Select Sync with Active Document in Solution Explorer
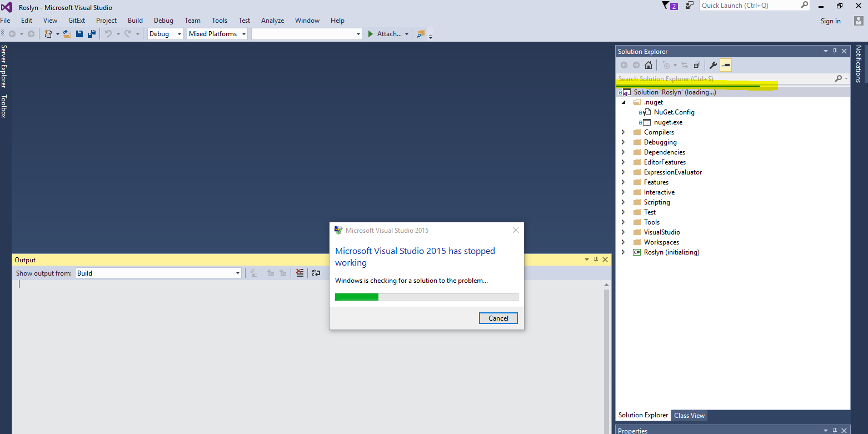The width and height of the screenshot is (868, 434). 685,64
